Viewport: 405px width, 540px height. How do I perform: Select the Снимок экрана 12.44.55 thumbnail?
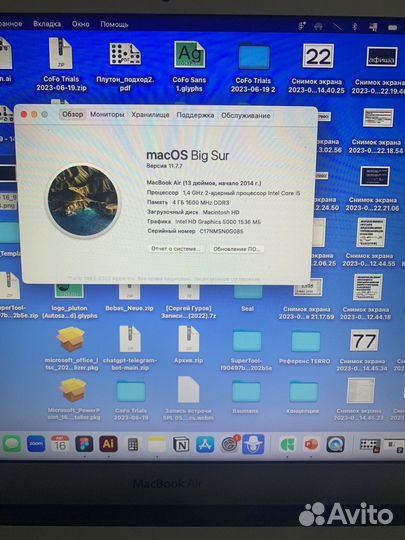(x=371, y=233)
